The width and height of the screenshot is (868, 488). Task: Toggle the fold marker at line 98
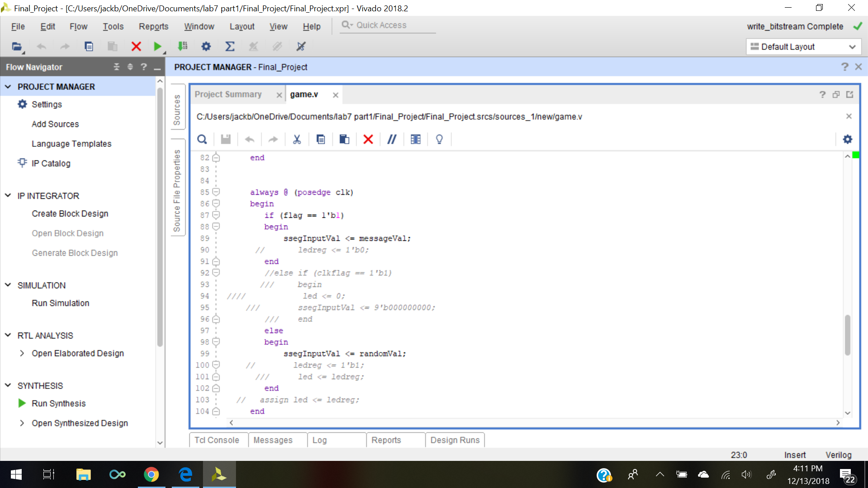click(216, 342)
